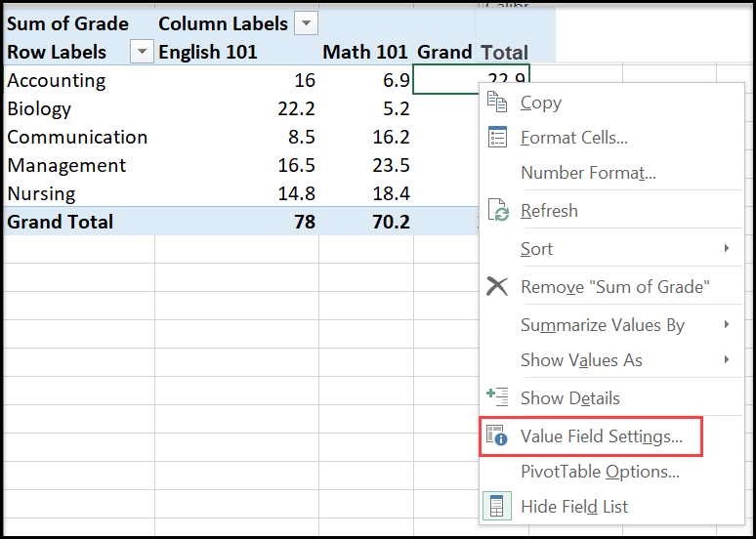Select the selected 22.9 grand total cell
Image resolution: width=756 pixels, height=539 pixels.
[472, 78]
